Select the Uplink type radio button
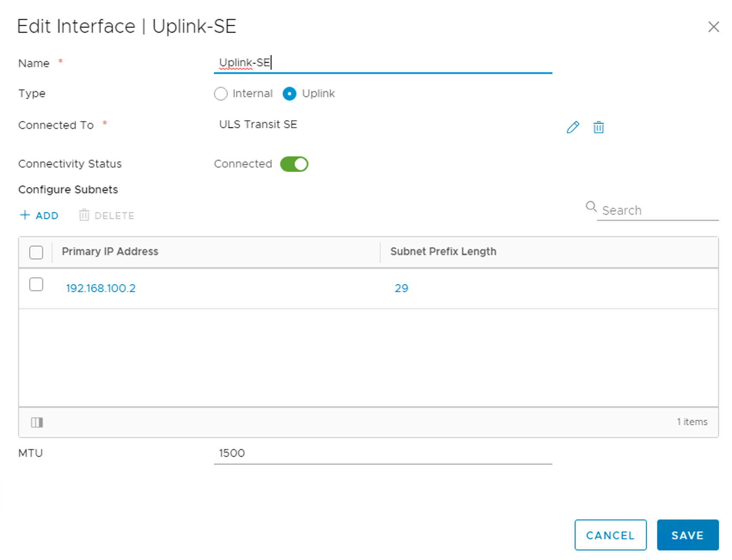The image size is (732, 560). pyautogui.click(x=290, y=94)
